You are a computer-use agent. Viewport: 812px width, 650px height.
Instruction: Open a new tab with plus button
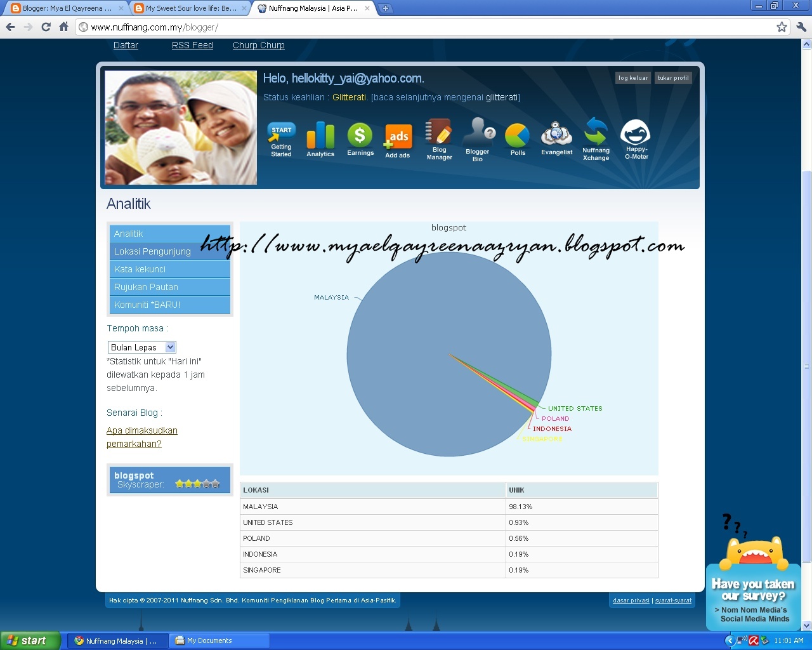point(385,8)
